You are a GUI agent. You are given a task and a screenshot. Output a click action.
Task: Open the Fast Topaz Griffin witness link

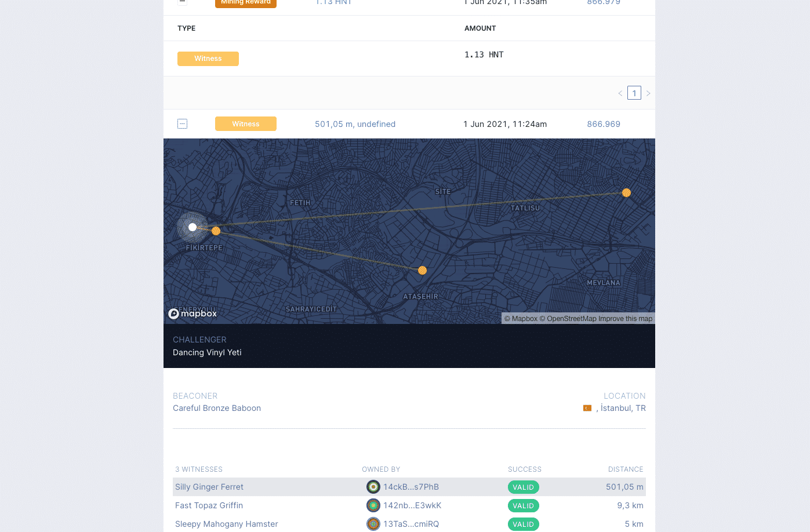209,506
